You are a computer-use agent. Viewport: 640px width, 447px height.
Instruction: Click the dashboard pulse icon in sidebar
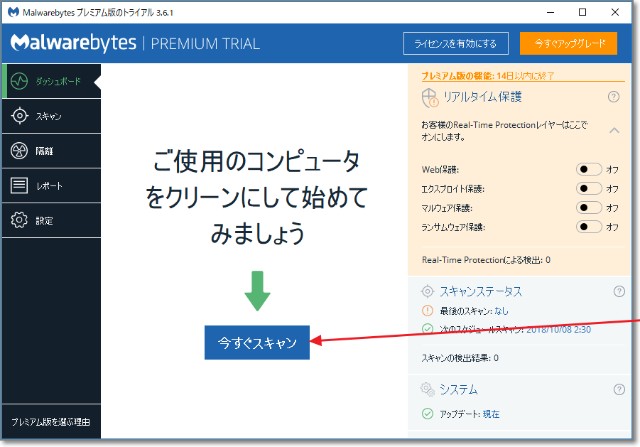(19, 81)
